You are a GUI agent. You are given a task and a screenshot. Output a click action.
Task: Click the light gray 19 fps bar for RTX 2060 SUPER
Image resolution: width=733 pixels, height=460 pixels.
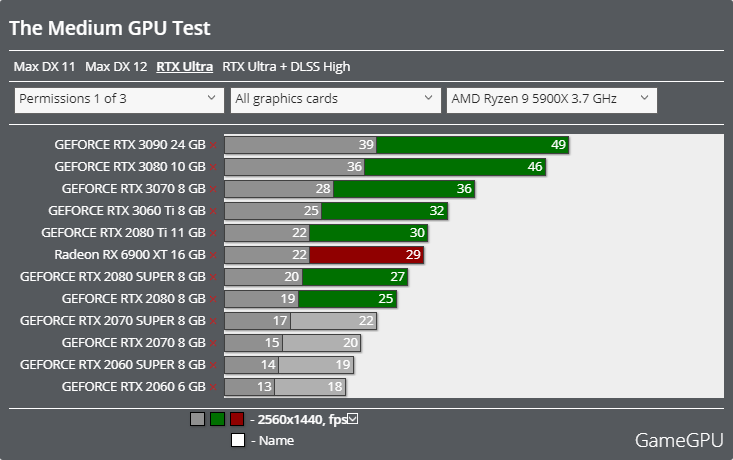point(316,365)
